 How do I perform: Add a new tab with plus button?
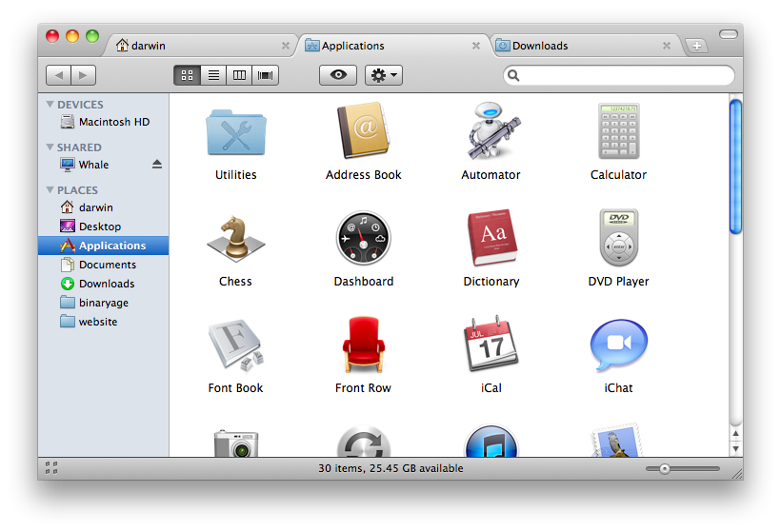(x=697, y=46)
